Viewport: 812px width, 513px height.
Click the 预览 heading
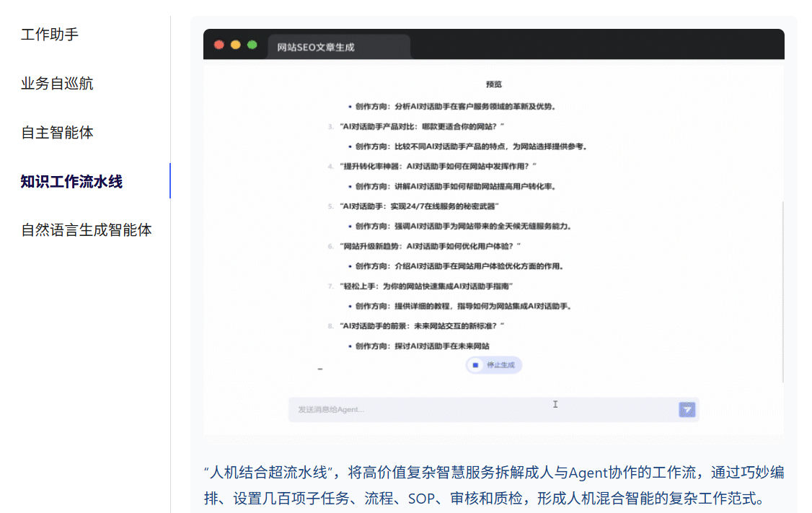(x=494, y=84)
